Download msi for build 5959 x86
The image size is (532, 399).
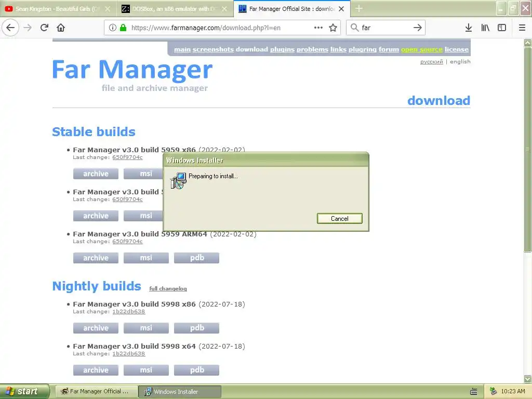(143, 174)
